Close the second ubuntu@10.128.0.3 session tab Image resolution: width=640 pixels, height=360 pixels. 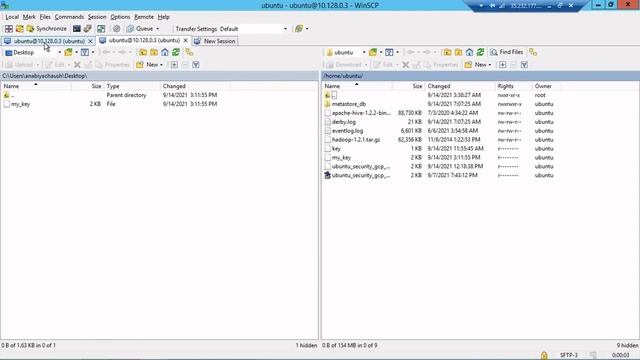(x=185, y=40)
